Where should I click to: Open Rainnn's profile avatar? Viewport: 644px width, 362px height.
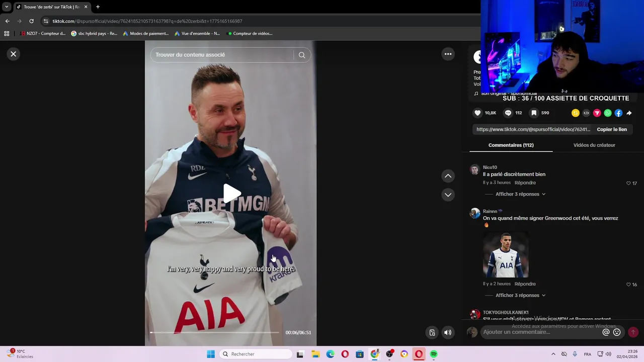point(474,213)
